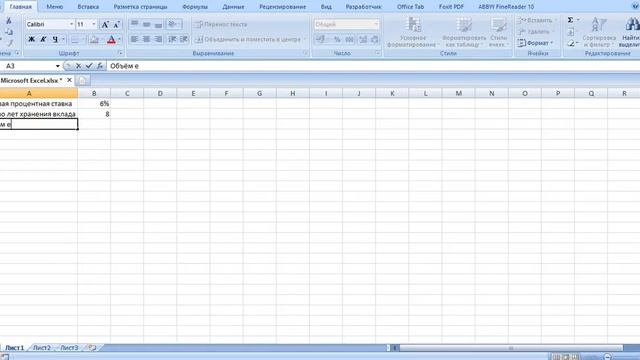The width and height of the screenshot is (640, 360).
Task: Click the Fill down icon
Action: [x=571, y=31]
